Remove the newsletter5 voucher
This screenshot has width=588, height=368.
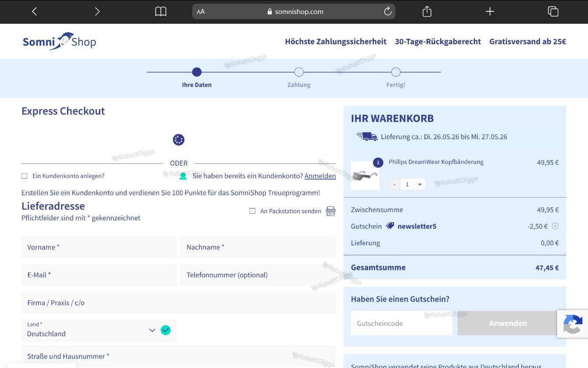(x=555, y=226)
